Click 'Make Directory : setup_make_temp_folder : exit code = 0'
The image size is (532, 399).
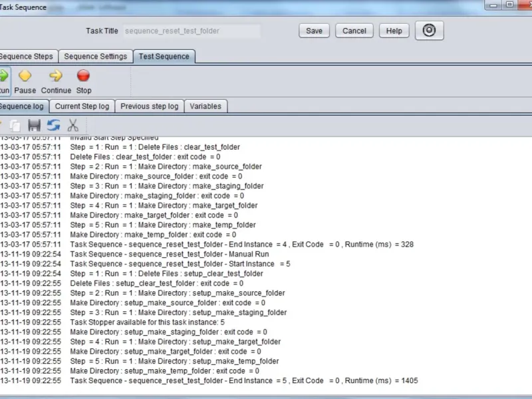(164, 371)
